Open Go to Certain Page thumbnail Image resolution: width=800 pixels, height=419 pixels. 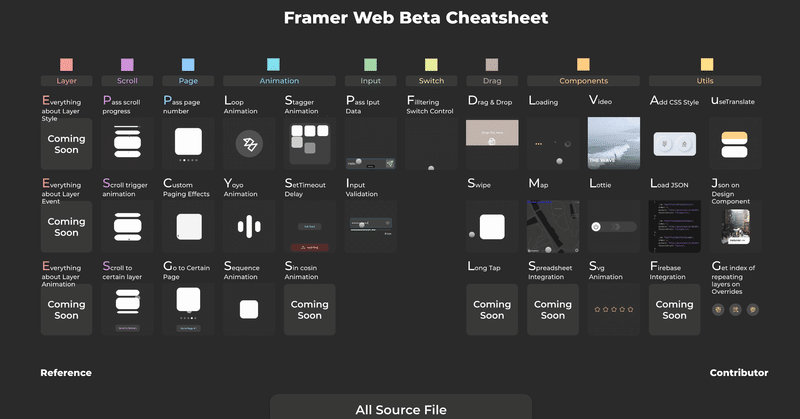pyautogui.click(x=188, y=309)
